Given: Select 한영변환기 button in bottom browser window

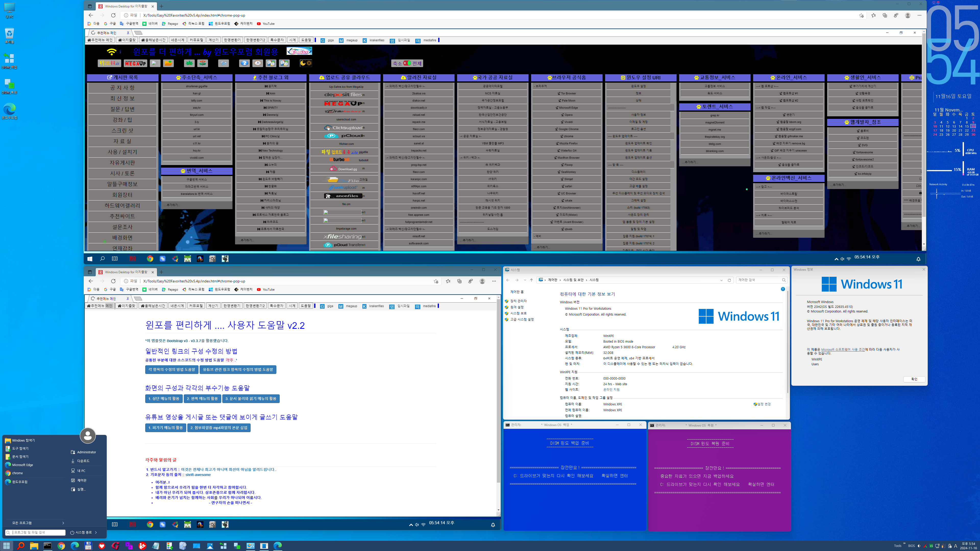Looking at the screenshot, I should pyautogui.click(x=232, y=306).
